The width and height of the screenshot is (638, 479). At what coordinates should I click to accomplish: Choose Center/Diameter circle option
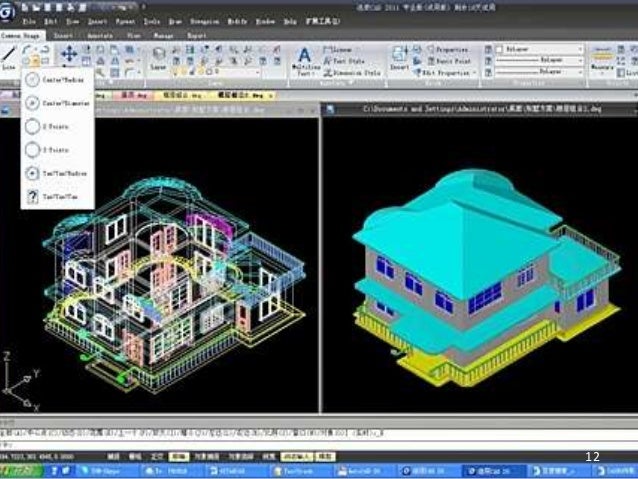pyautogui.click(x=57, y=103)
